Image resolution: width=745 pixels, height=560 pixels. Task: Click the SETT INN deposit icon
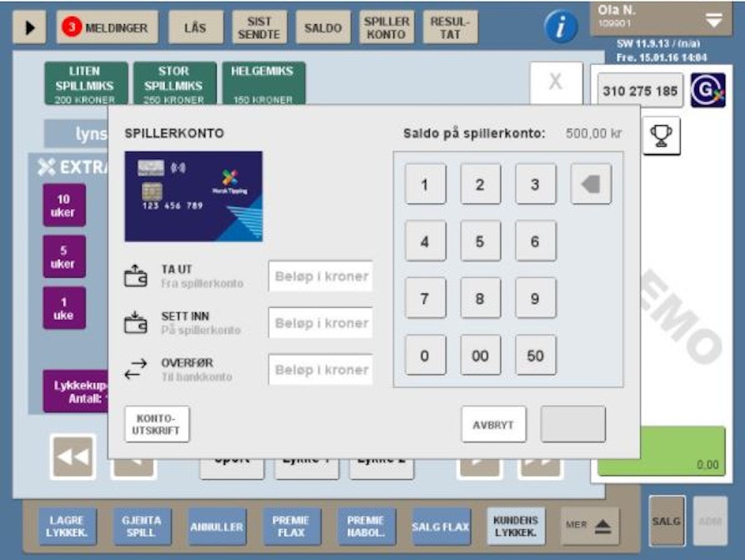pyautogui.click(x=136, y=323)
